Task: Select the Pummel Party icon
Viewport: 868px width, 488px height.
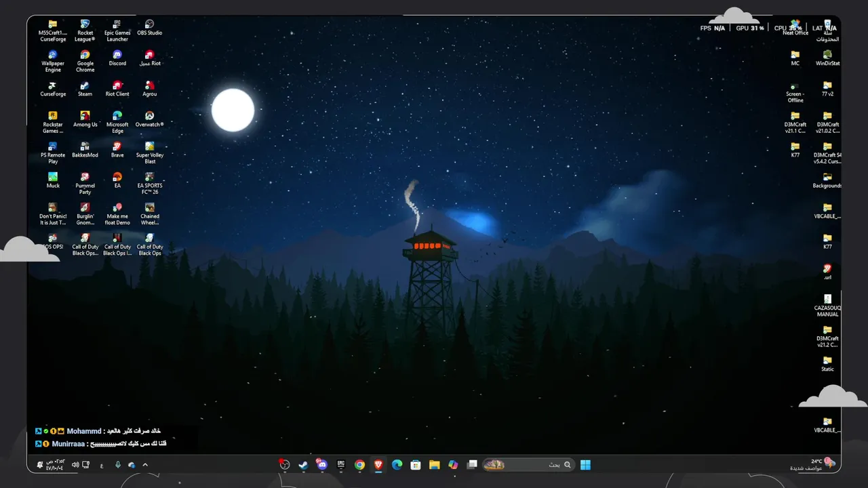Action: [x=85, y=183]
